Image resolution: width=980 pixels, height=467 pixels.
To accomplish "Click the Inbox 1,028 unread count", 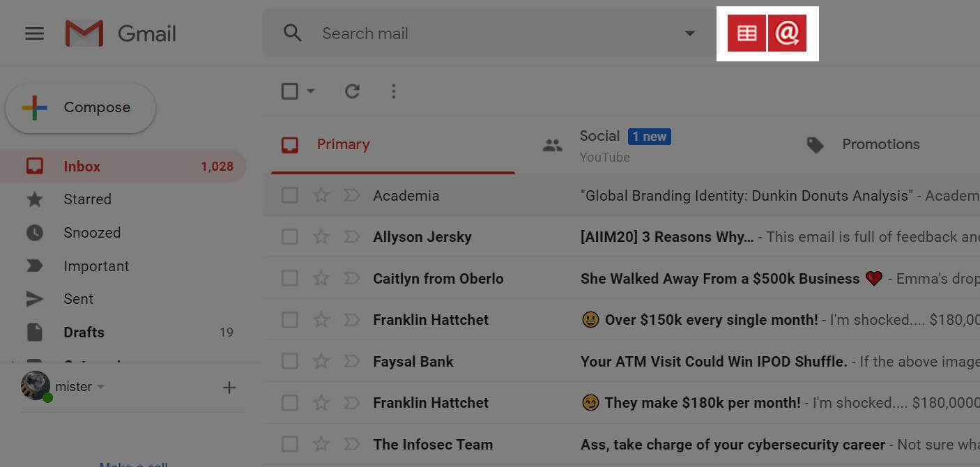I will (217, 167).
